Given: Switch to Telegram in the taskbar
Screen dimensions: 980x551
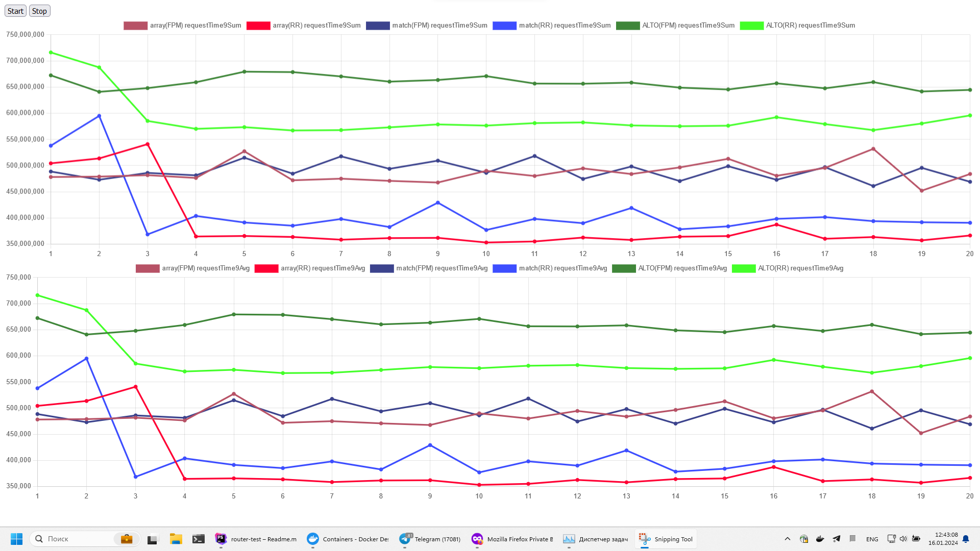Looking at the screenshot, I should pos(430,539).
